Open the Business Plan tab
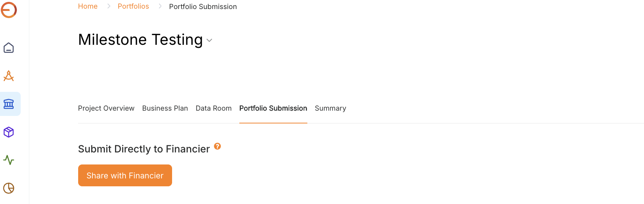 (165, 108)
